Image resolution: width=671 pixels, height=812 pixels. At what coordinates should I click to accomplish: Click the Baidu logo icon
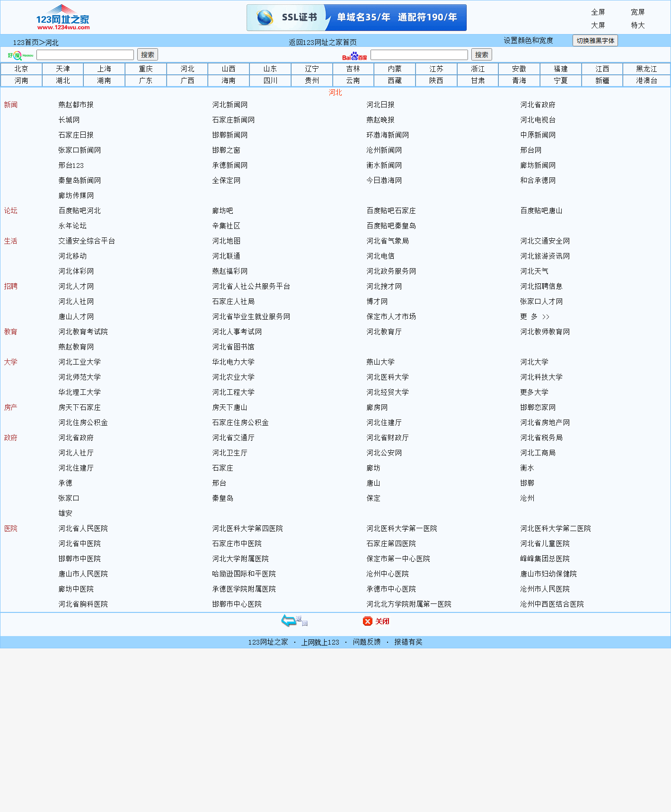coord(354,56)
